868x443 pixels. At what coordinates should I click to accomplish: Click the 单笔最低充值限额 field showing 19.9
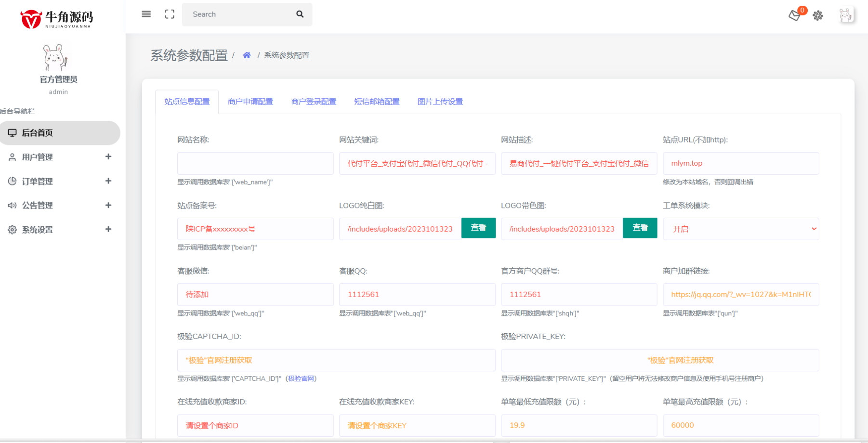click(x=579, y=426)
